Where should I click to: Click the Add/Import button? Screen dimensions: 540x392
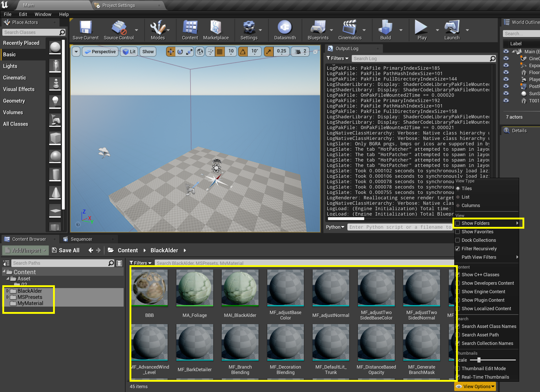click(25, 250)
